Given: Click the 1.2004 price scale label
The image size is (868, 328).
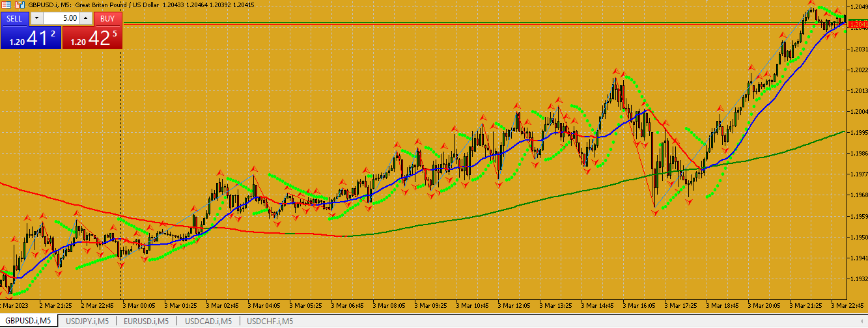Looking at the screenshot, I should [858, 111].
